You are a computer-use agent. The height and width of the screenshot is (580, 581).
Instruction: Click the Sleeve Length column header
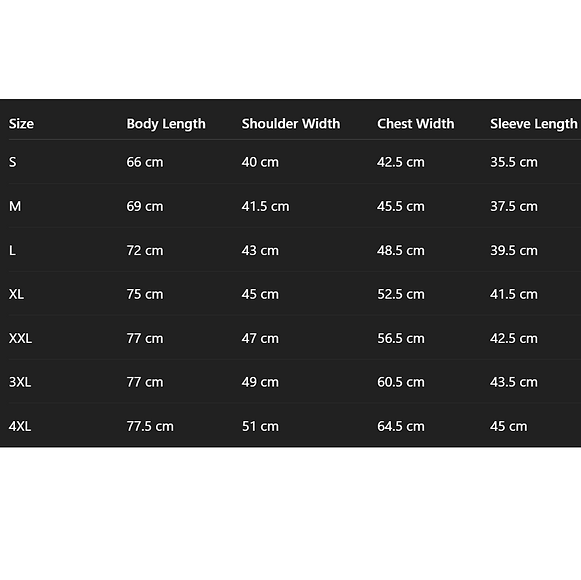(534, 124)
